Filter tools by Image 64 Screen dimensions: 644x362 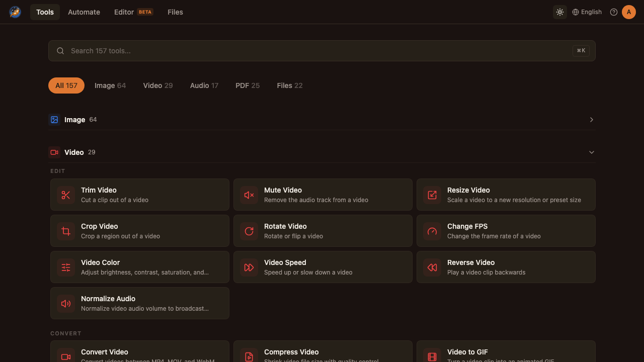pyautogui.click(x=110, y=85)
